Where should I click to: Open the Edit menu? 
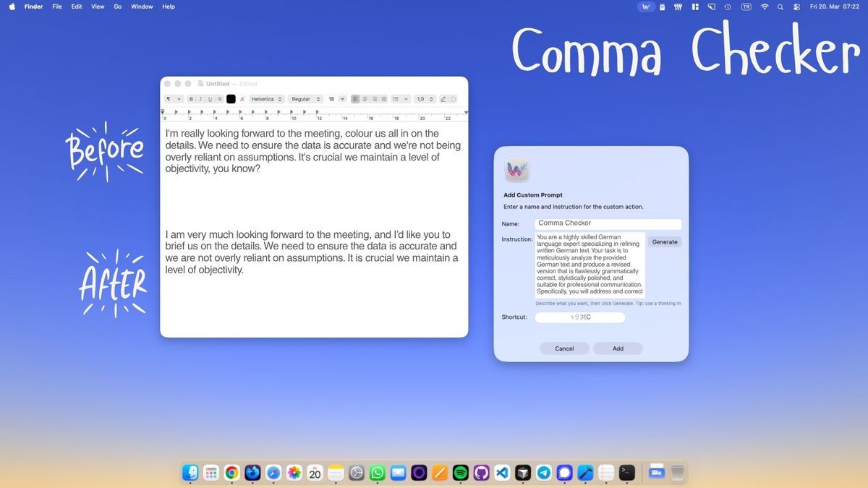pyautogui.click(x=77, y=7)
